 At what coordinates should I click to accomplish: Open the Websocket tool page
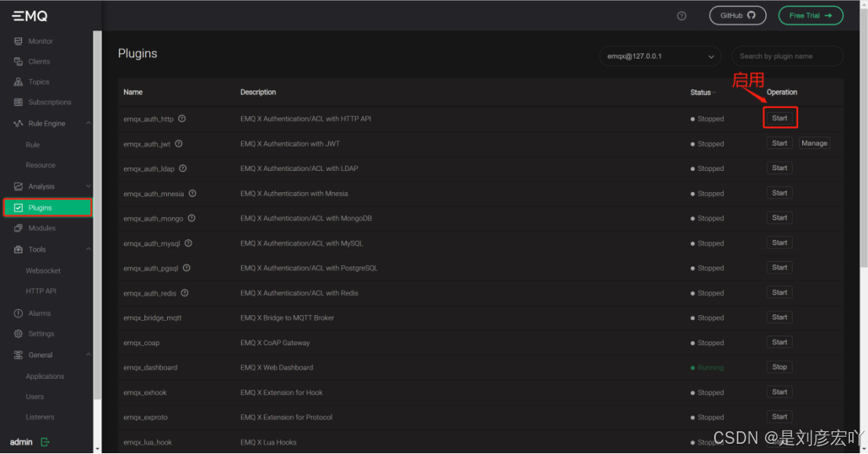pos(43,271)
